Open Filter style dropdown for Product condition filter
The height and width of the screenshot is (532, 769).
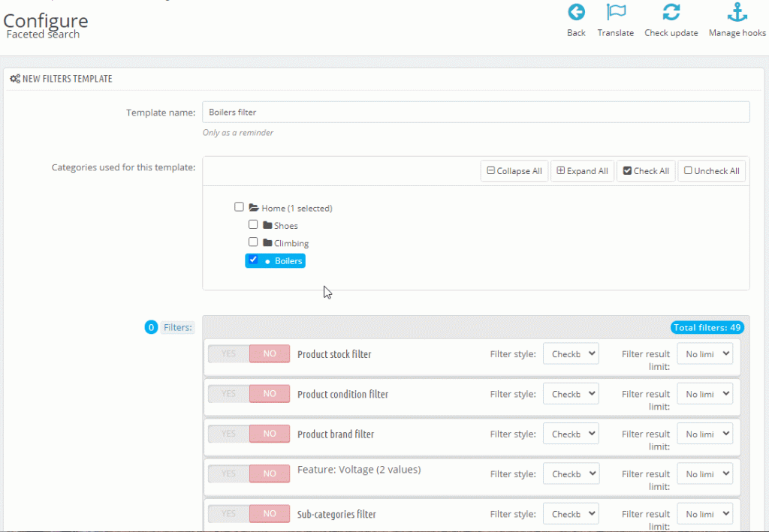570,393
